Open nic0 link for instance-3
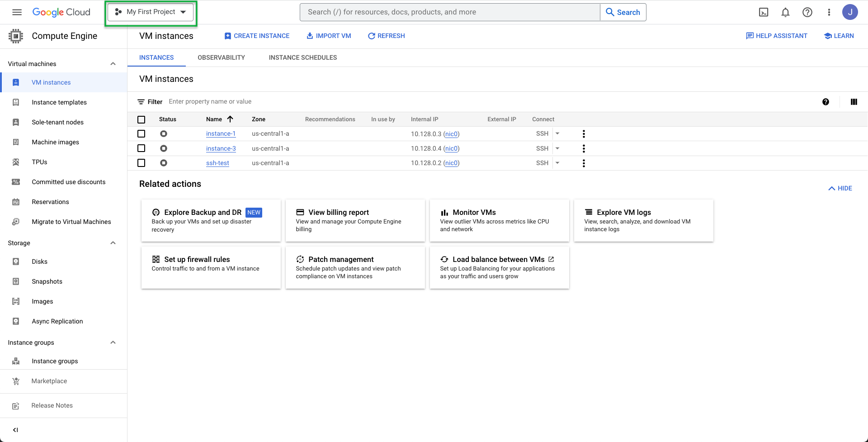Viewport: 868px width, 442px height. (x=451, y=148)
